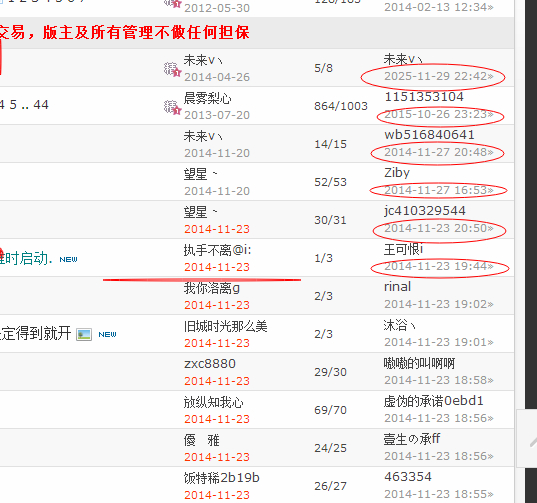Open last poster wb516840641
The height and width of the screenshot is (503, 537).
point(429,135)
